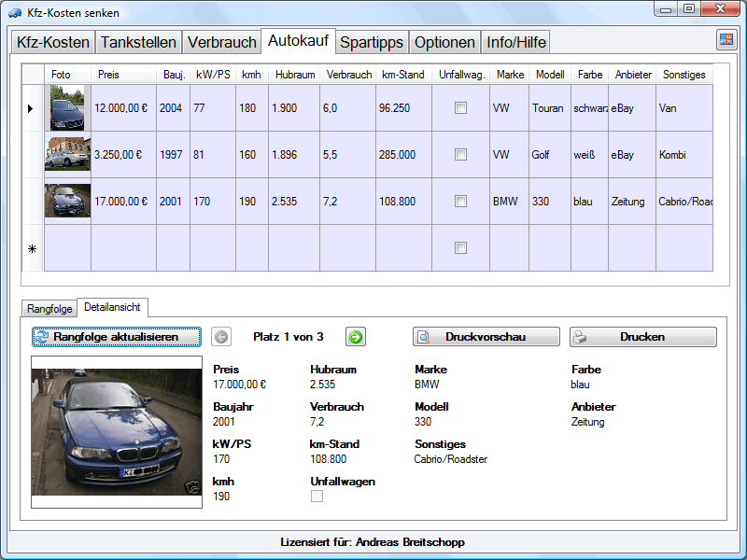747x560 pixels.
Task: Open the Spartipps tab
Action: pyautogui.click(x=372, y=42)
